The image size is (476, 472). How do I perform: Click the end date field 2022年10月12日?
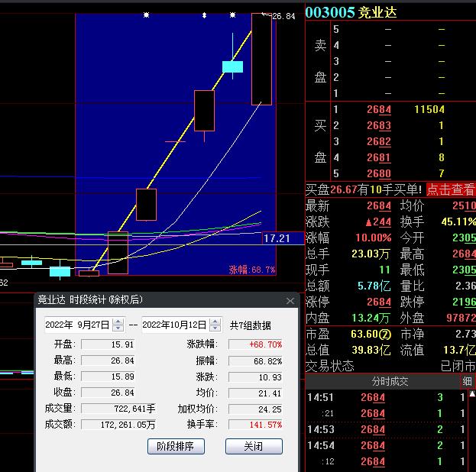175,325
